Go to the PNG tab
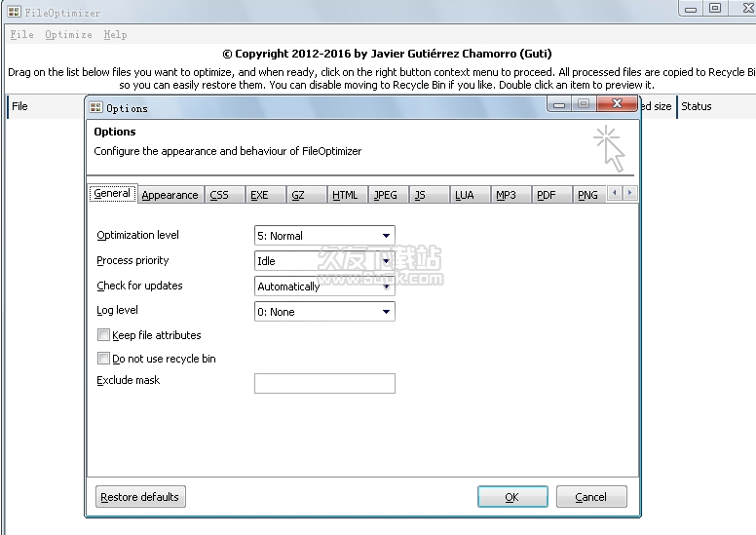This screenshot has height=535, width=756. (589, 195)
